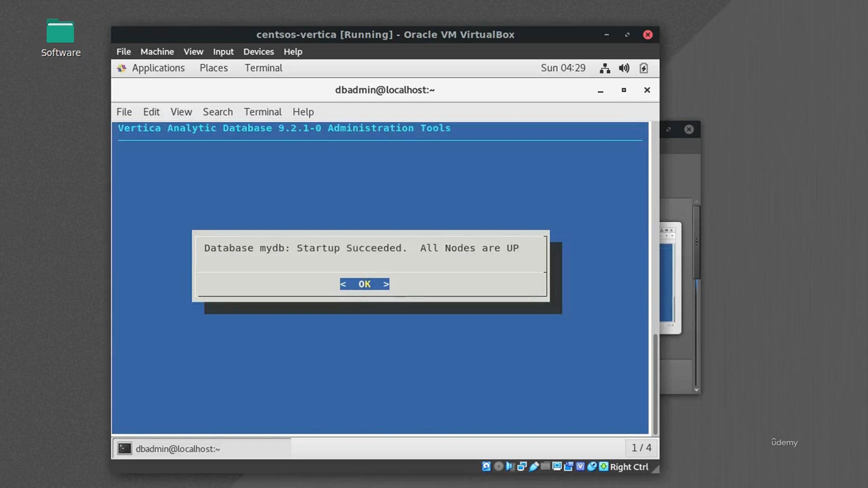Close the dbadmin@localhost terminal window
Image resolution: width=868 pixels, height=488 pixels.
click(647, 90)
